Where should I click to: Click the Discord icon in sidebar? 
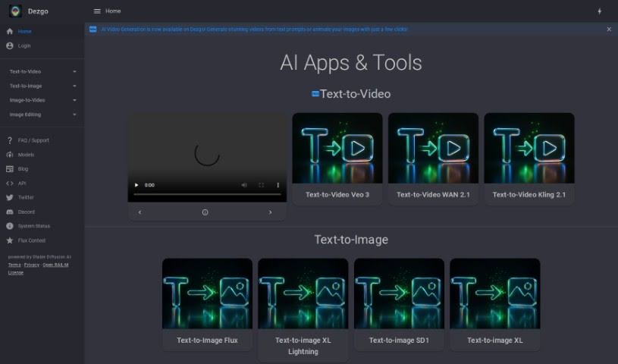click(x=10, y=212)
